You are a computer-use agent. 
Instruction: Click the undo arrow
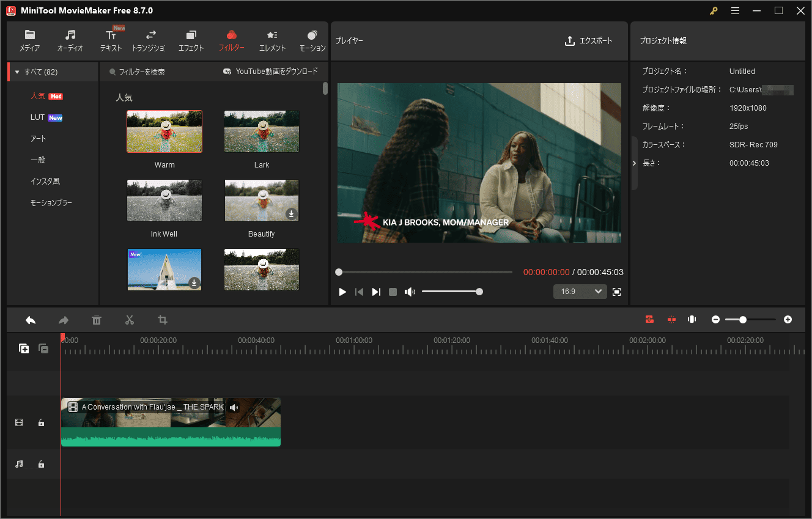pos(31,320)
